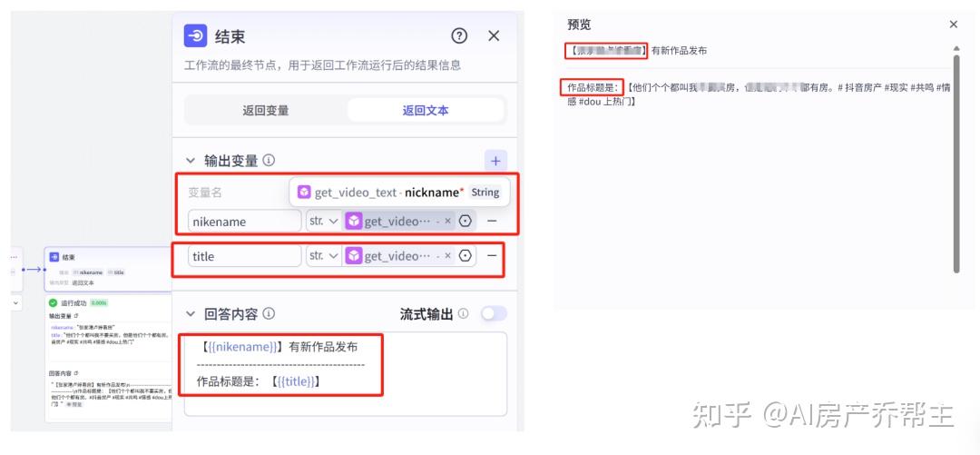The image size is (980, 455).
Task: Edit the title variable name field
Action: (244, 256)
